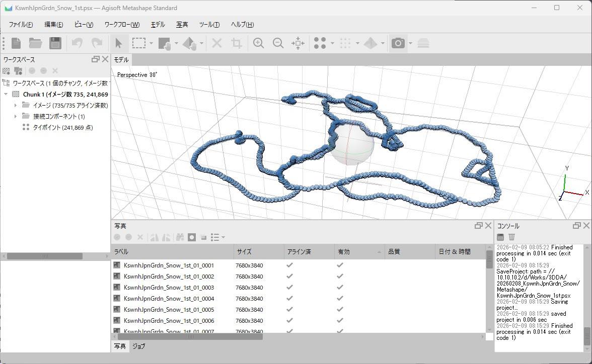
Task: Open the ツール(T) menu
Action: (209, 25)
